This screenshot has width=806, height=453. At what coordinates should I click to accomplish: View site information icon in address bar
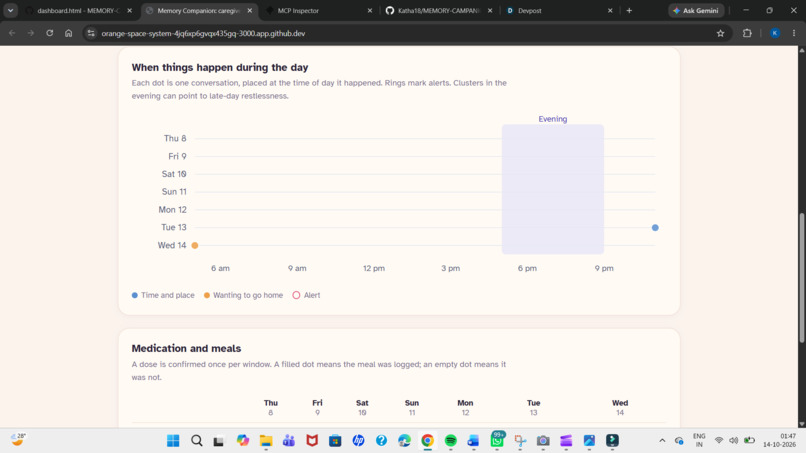(91, 33)
